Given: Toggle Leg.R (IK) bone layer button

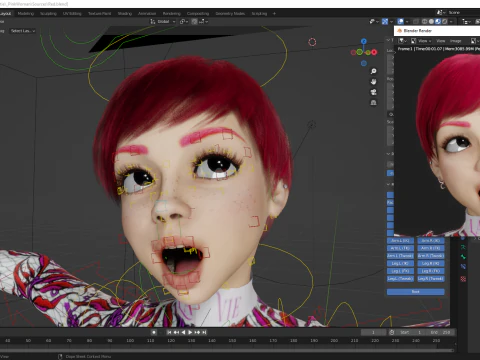Looking at the screenshot, I should pos(431,263).
